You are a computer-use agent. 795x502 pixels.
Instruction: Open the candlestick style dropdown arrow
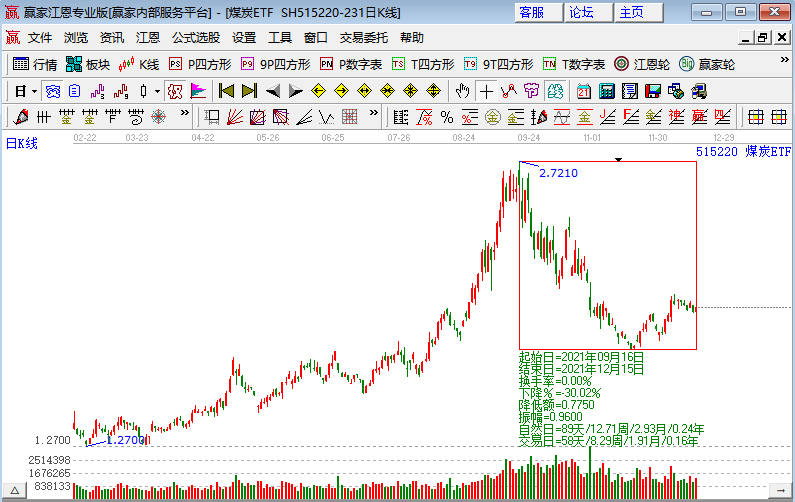158,92
